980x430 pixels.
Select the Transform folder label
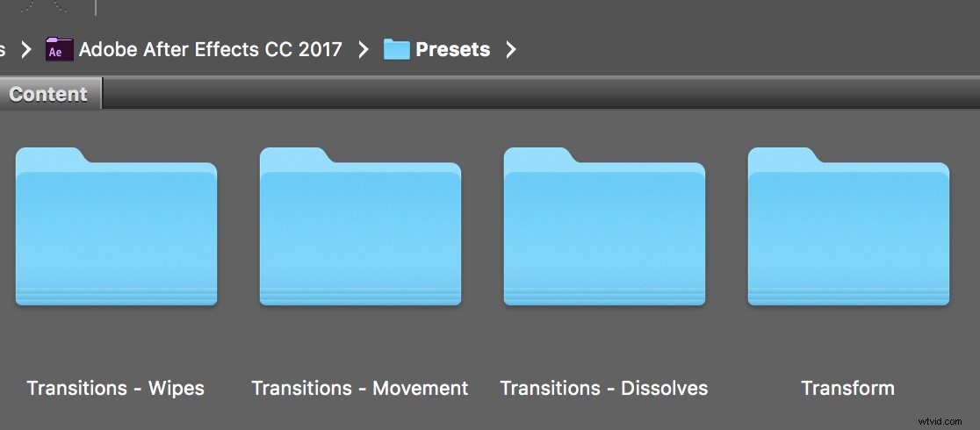(848, 388)
